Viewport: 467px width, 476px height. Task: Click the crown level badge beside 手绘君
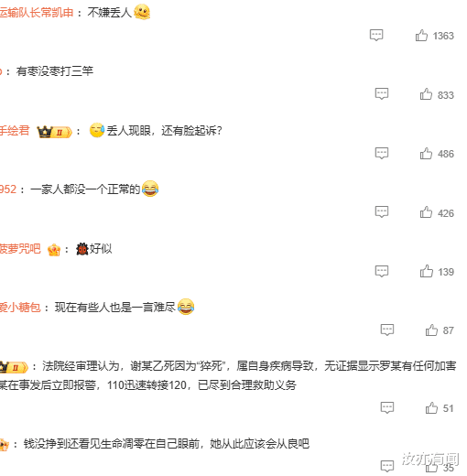(54, 132)
